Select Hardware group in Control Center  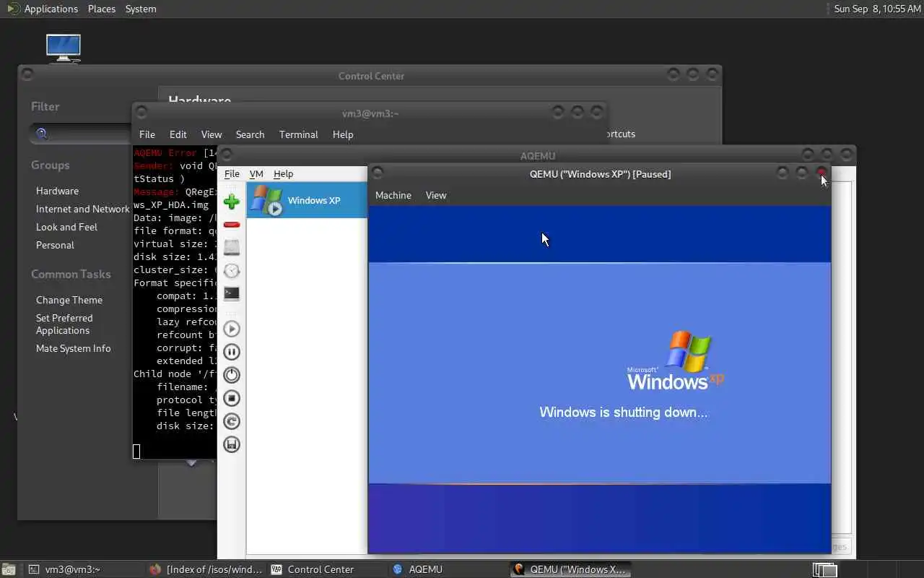pos(58,191)
